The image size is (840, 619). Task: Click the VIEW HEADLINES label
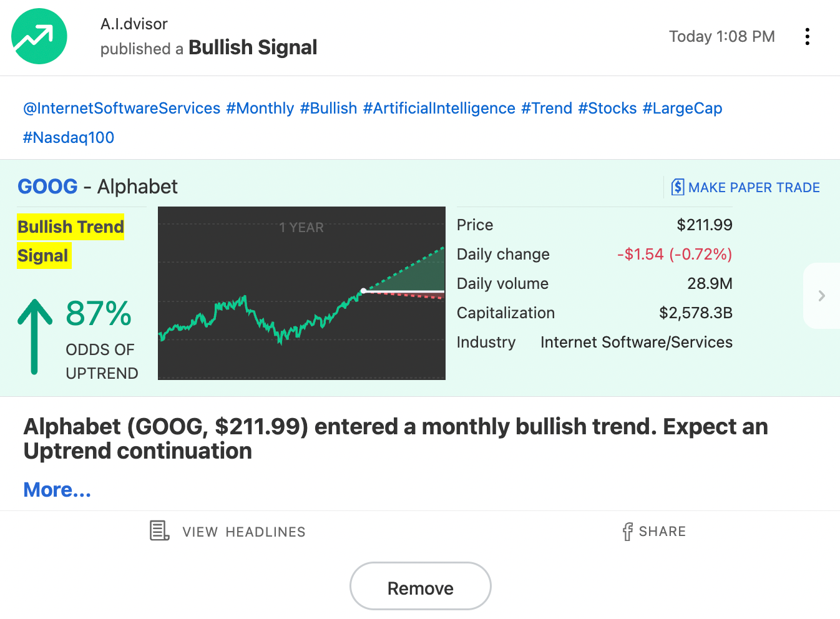(244, 532)
